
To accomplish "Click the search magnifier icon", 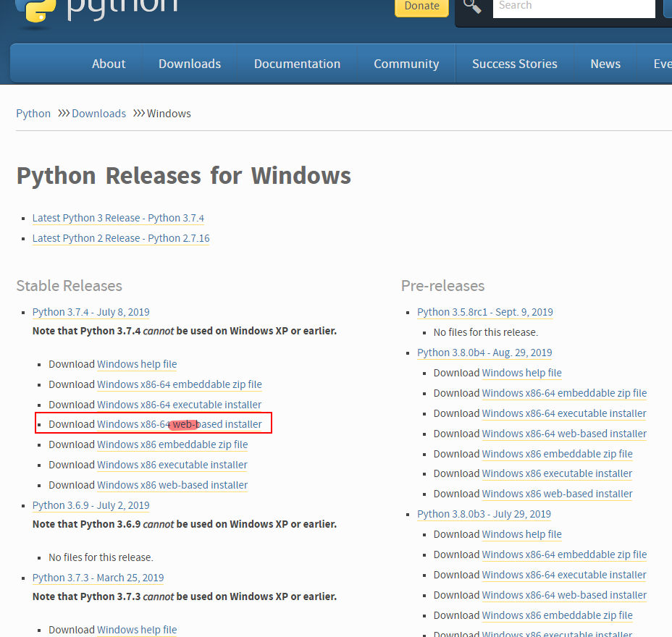I will [x=472, y=7].
